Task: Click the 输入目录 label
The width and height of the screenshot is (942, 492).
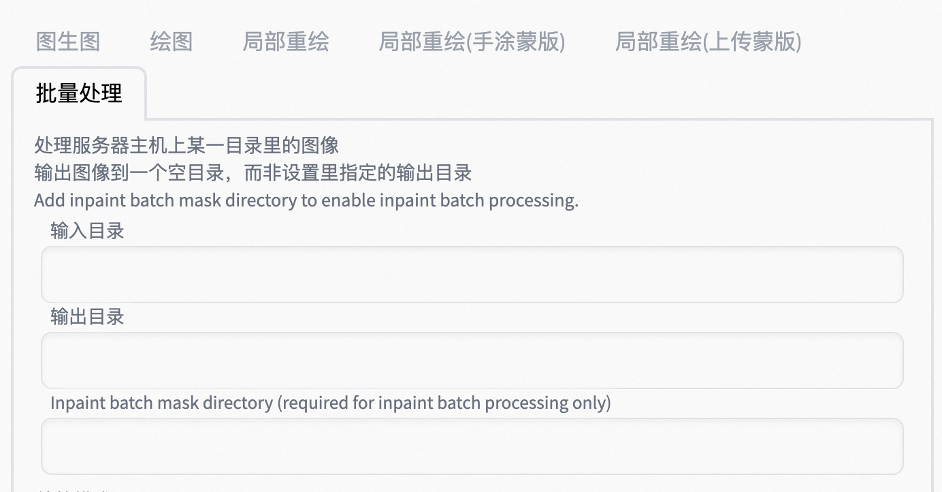Action: coord(88,231)
